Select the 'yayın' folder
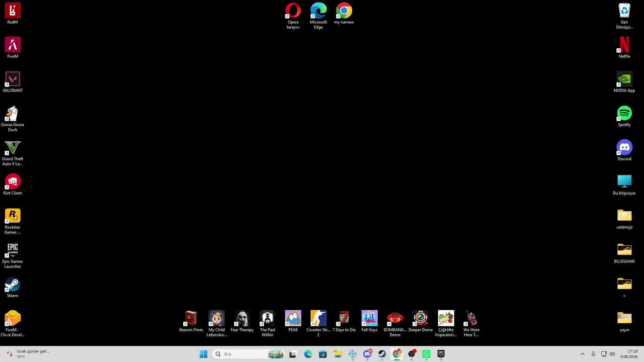644x362 pixels. click(624, 321)
